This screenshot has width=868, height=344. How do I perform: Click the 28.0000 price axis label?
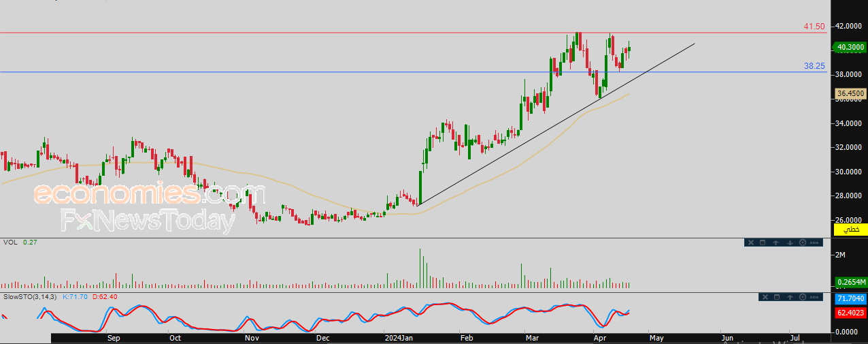850,196
